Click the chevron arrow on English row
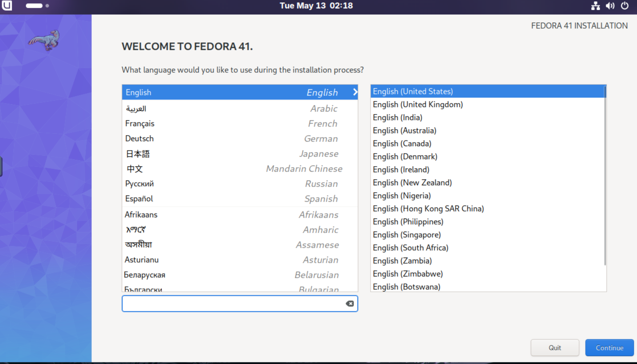The width and height of the screenshot is (637, 364). coord(355,92)
